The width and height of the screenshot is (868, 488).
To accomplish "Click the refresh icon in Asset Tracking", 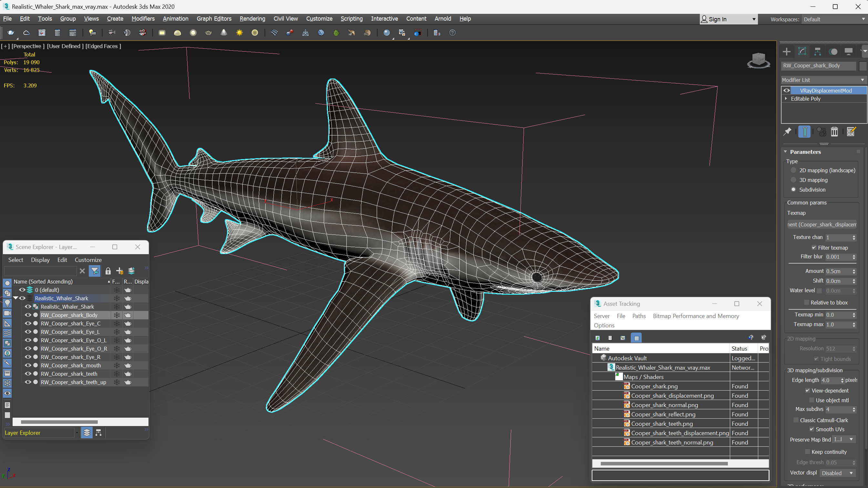I will (597, 338).
